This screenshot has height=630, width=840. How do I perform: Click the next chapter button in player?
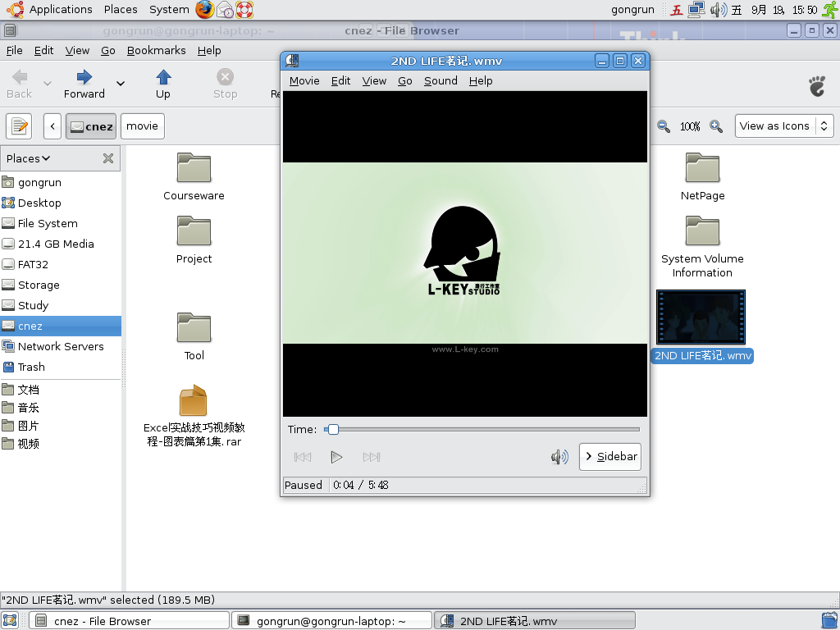tap(372, 457)
